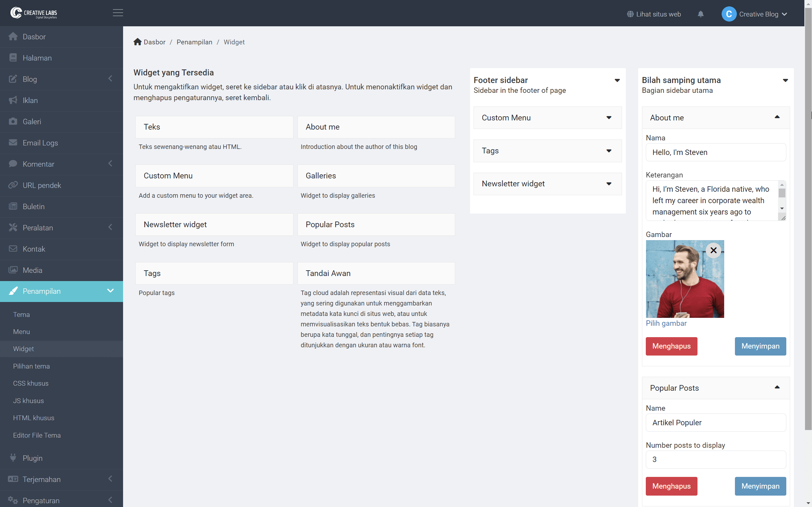Screen dimensions: 812x507
Task: Remove the author image via the X icon
Action: coord(713,250)
